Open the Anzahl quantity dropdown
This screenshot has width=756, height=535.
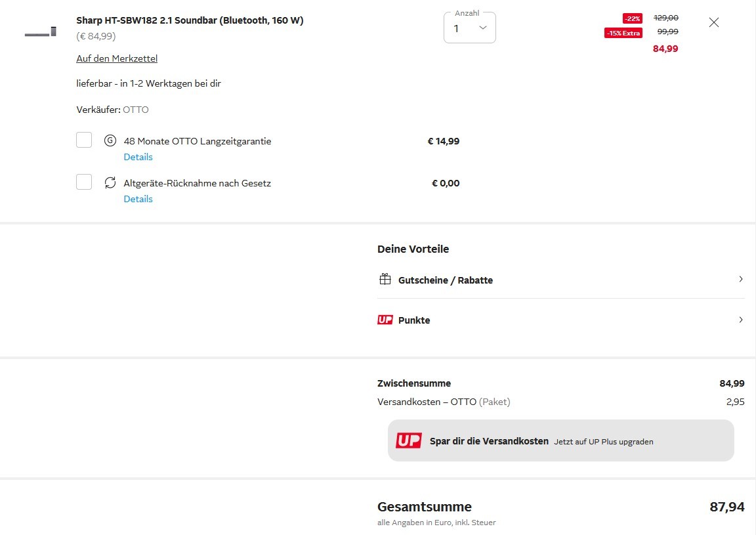point(470,28)
